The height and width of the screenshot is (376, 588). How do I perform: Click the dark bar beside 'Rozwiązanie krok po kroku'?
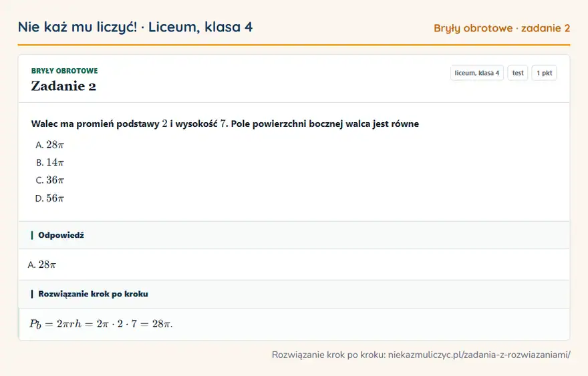click(x=32, y=294)
